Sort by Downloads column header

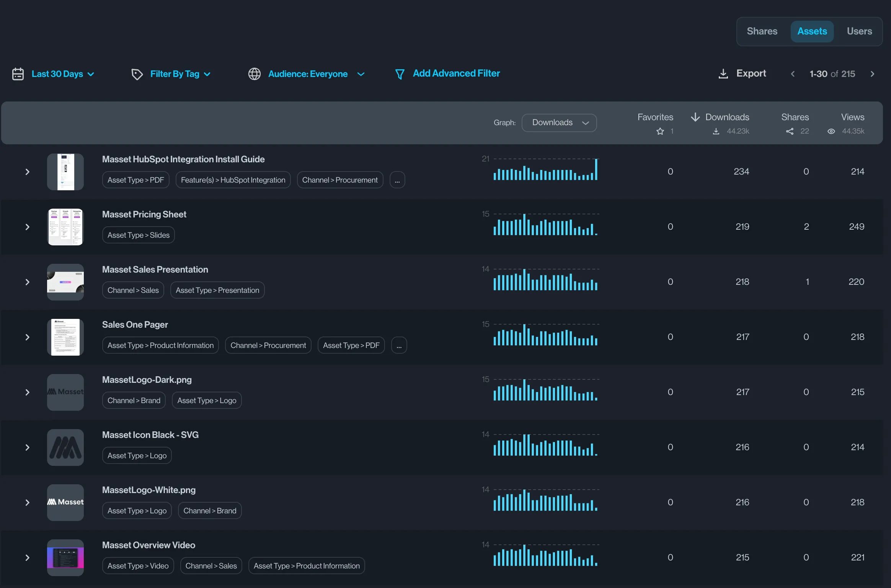[x=727, y=117]
